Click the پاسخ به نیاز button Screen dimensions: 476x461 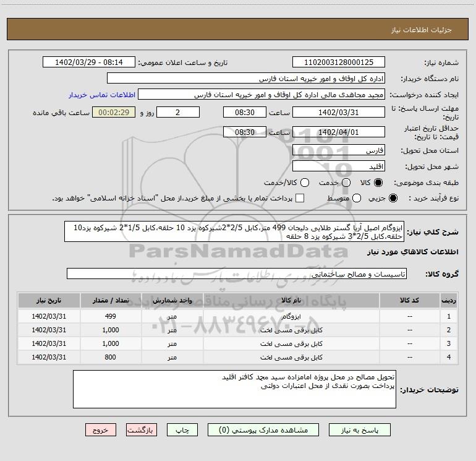360,430
